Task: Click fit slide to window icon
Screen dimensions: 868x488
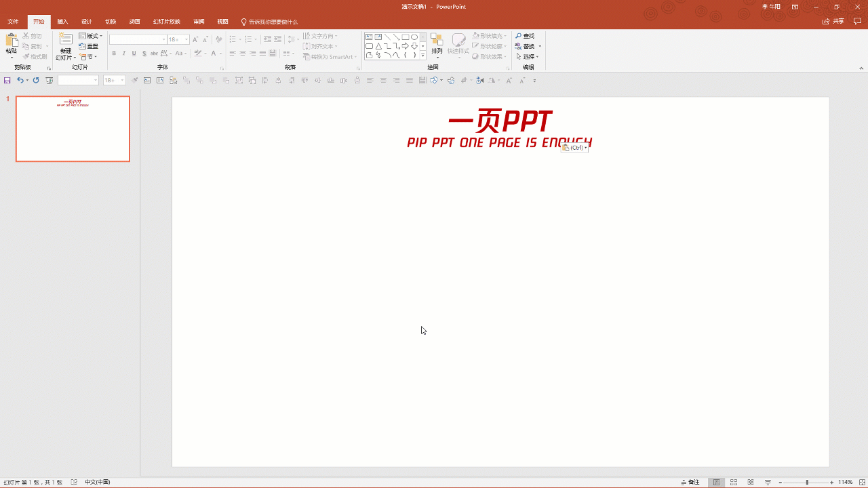Action: coord(861,482)
